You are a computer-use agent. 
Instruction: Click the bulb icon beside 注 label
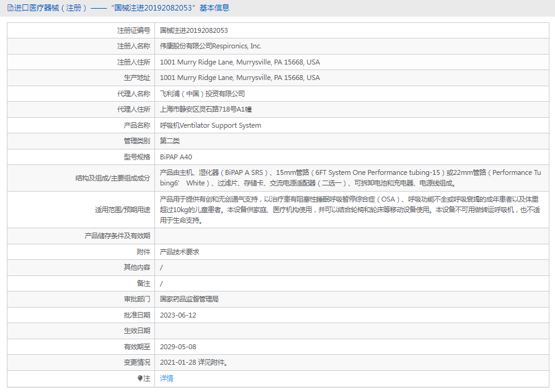coord(140,378)
